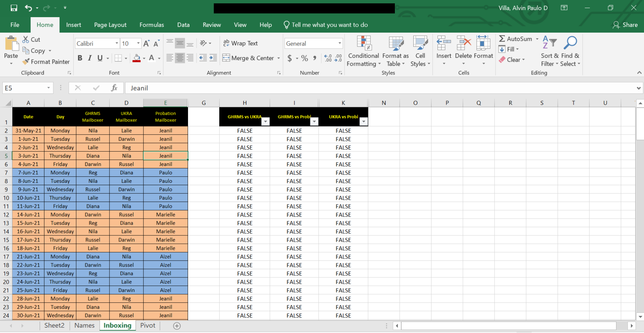Click the Save icon in title bar
The image size is (644, 333).
tap(14, 8)
